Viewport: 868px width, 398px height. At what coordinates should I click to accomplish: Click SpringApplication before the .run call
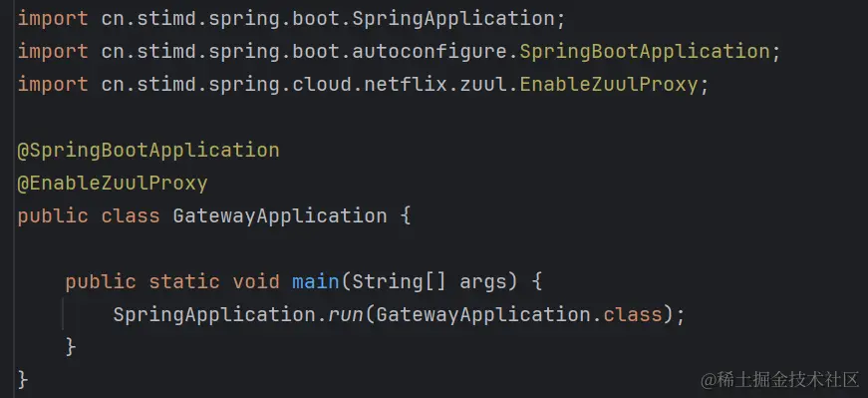click(x=215, y=315)
